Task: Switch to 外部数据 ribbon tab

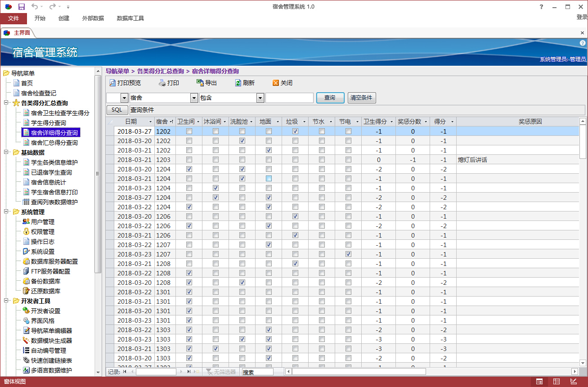Action: (x=93, y=18)
